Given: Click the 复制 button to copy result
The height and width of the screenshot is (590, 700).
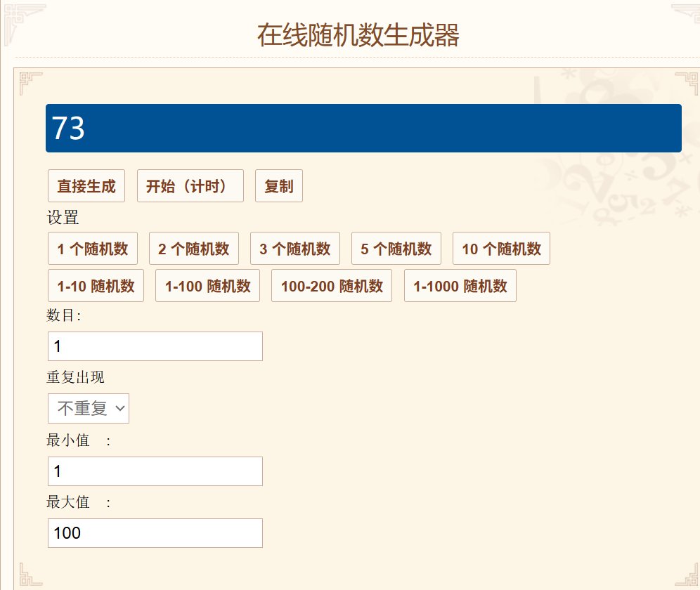Looking at the screenshot, I should click(278, 185).
